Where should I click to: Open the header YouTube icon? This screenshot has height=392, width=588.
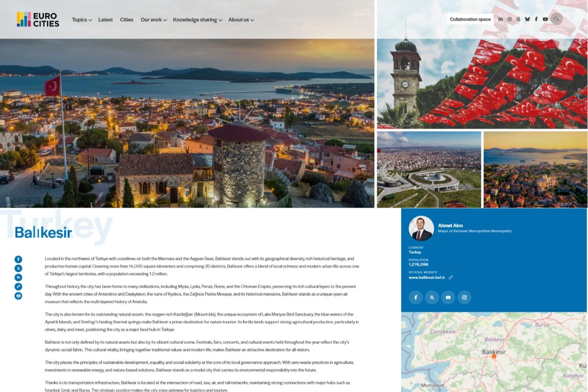click(545, 19)
